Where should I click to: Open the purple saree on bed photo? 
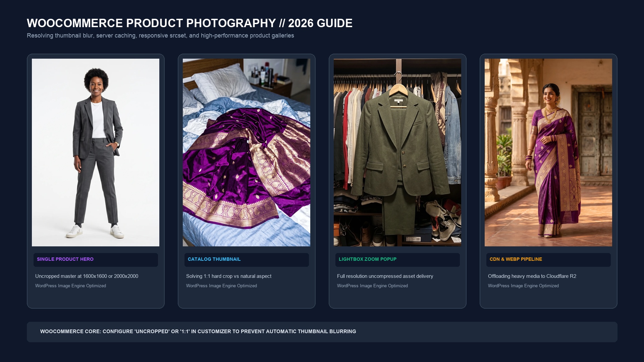[x=247, y=153]
